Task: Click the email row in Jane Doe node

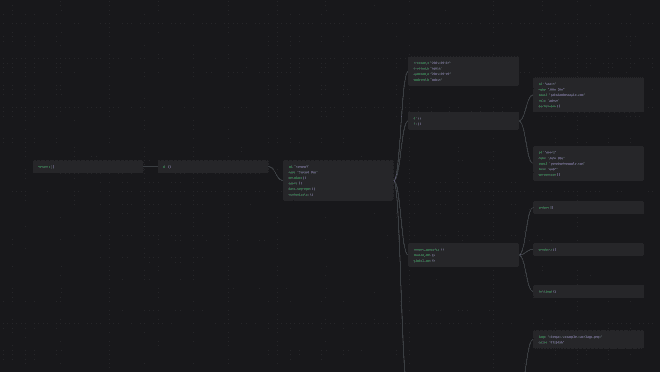Action: (x=562, y=164)
